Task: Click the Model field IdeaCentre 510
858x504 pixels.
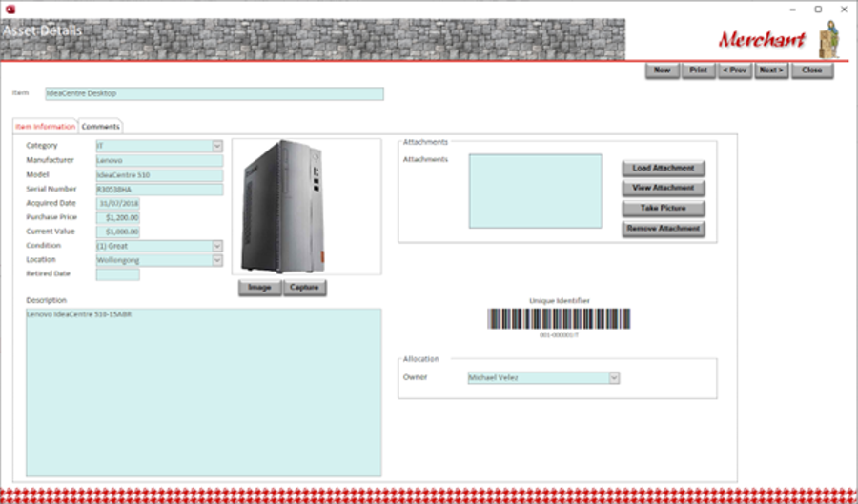Action: click(160, 175)
